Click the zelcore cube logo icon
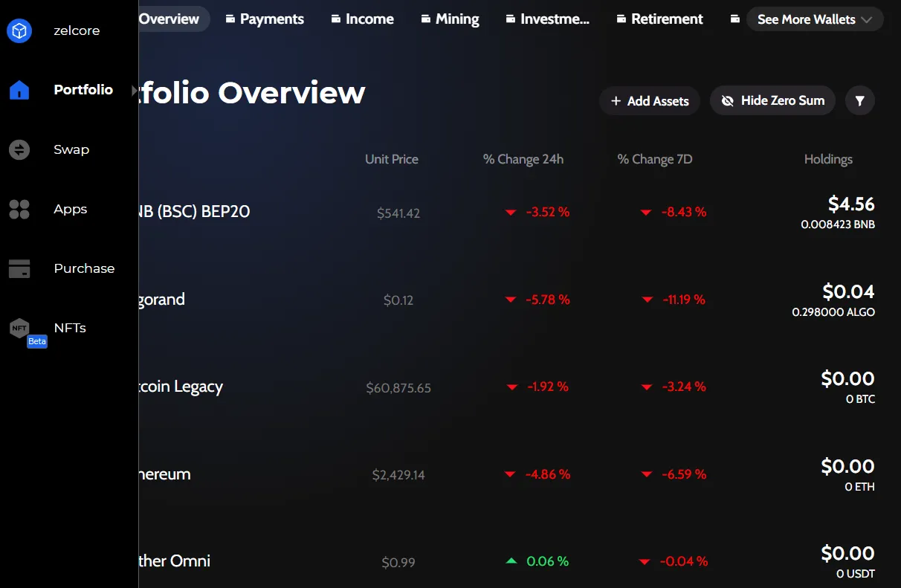Viewport: 901px width, 588px height. pos(19,30)
